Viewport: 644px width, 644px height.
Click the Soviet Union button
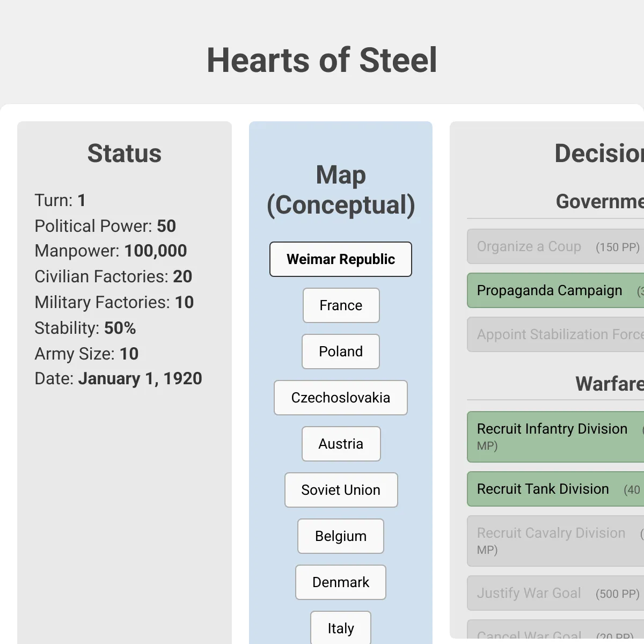[x=341, y=490]
